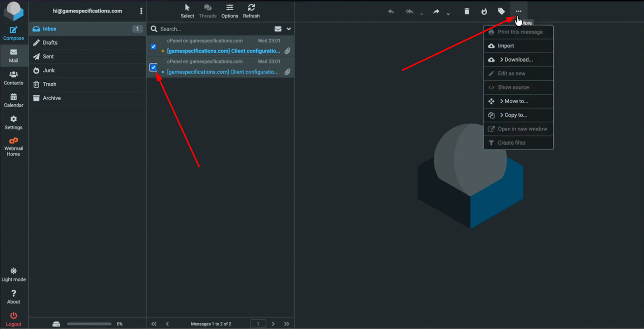The width and height of the screenshot is (644, 329).
Task: Toggle Light mode in sidebar
Action: coord(13,274)
